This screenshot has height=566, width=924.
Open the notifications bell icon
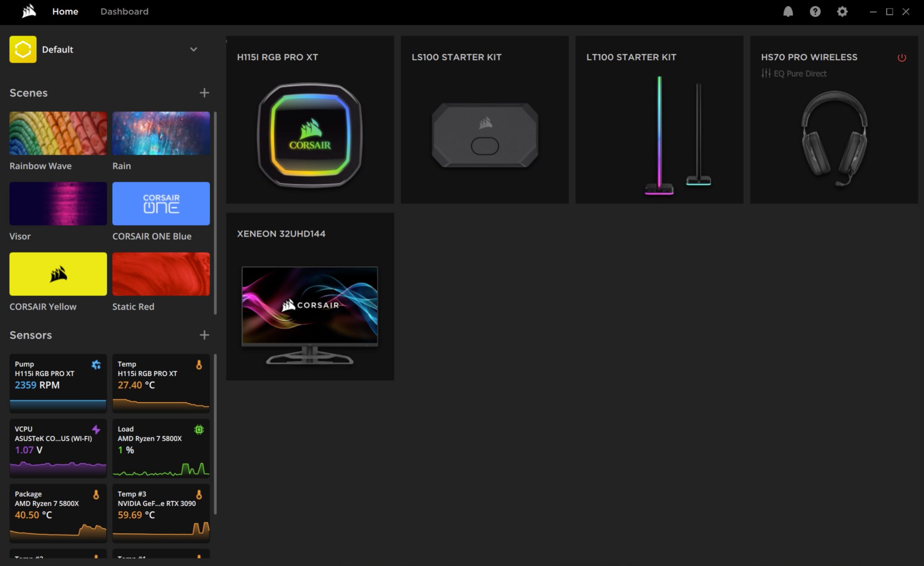pyautogui.click(x=788, y=12)
